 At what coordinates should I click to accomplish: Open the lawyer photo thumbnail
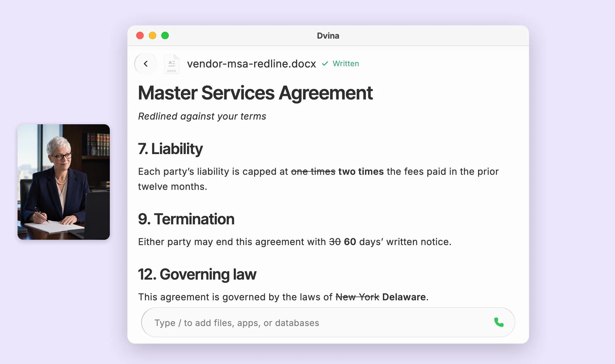[64, 182]
